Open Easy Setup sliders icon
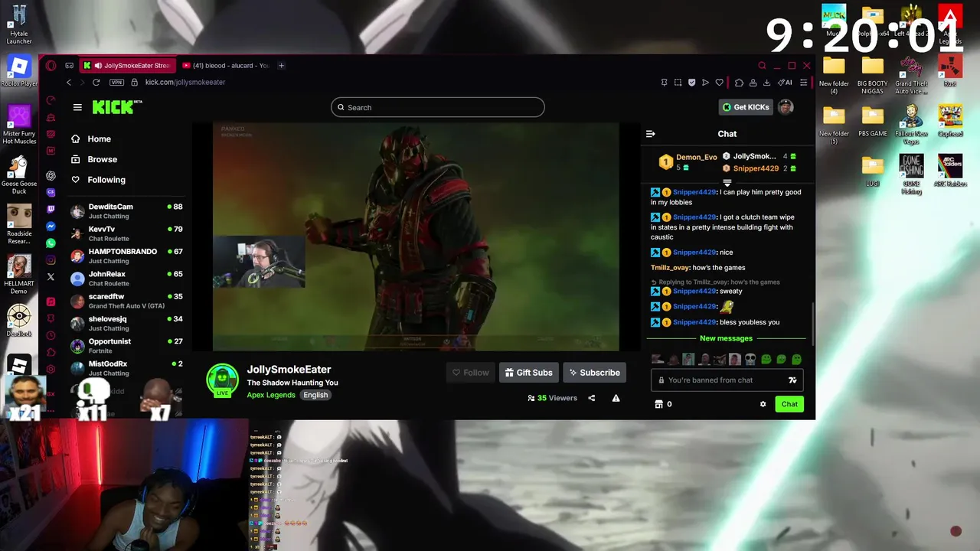Viewport: 980px width, 551px height. tap(803, 83)
